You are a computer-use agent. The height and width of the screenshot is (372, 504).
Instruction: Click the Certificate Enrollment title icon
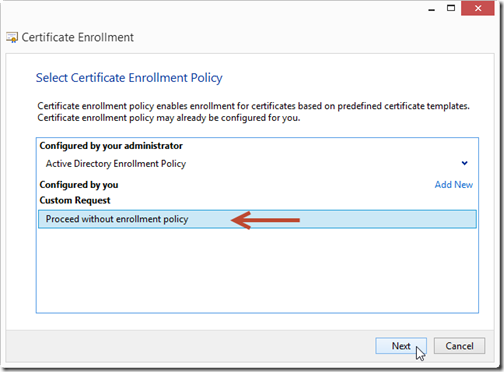[x=12, y=37]
